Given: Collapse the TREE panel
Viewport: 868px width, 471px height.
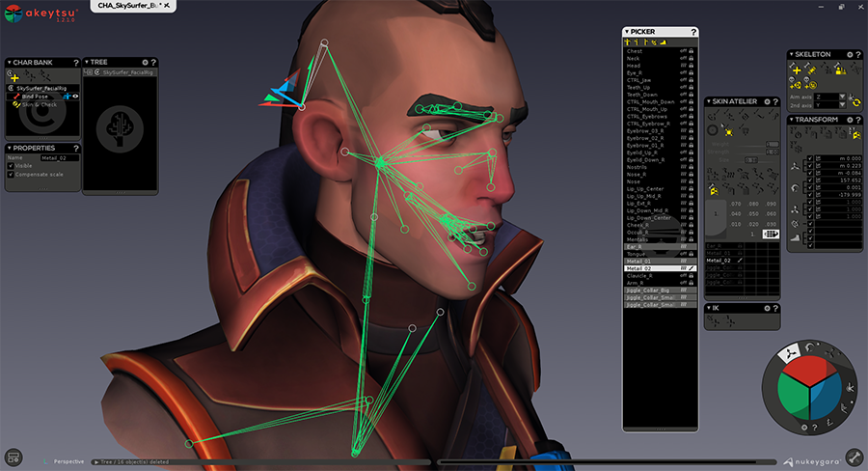Looking at the screenshot, I should tap(87, 62).
